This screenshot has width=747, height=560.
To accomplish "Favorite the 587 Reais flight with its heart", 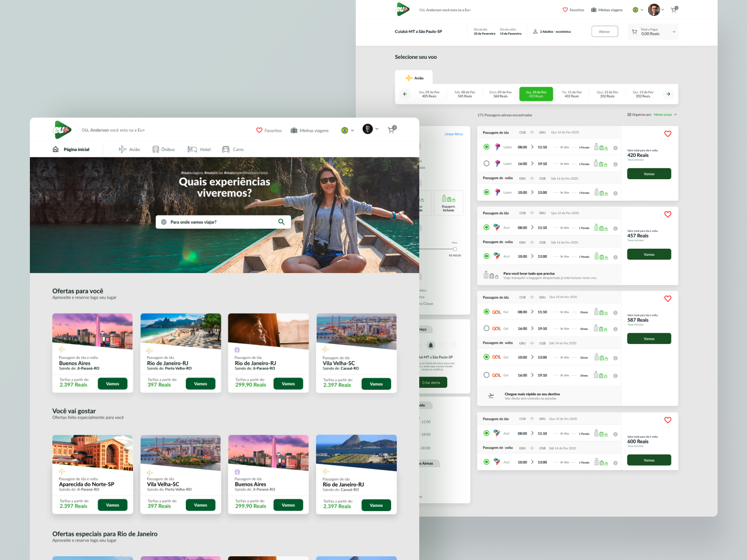I will [668, 299].
